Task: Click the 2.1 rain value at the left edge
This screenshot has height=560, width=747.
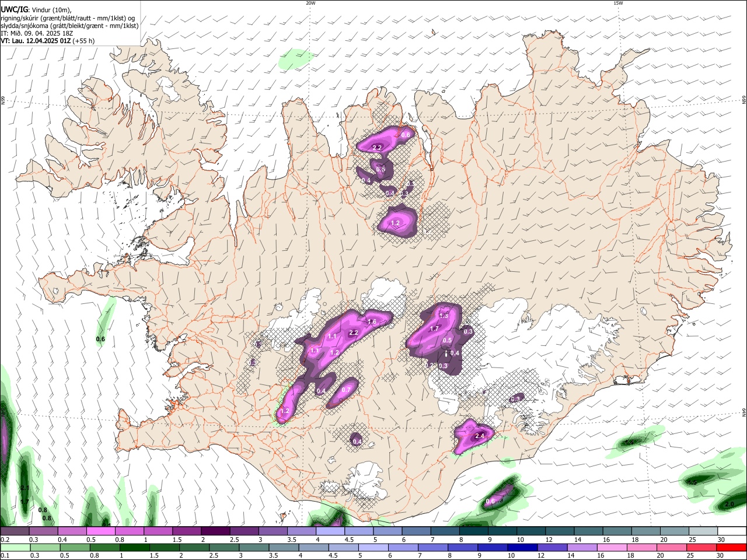Action: (x=25, y=488)
